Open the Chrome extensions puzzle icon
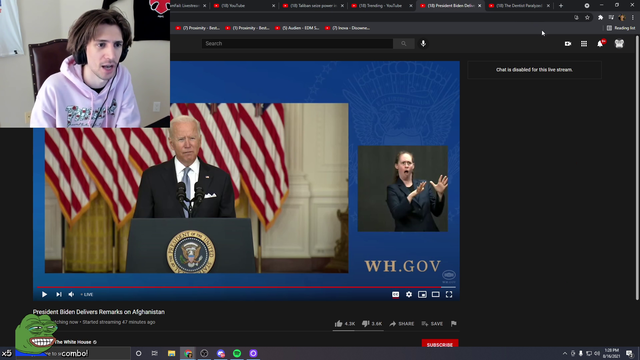 click(x=600, y=18)
